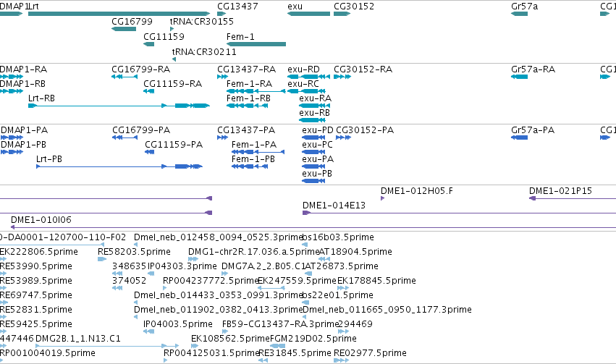Image resolution: width=616 pixels, height=364 pixels.
Task: Select protein DMAP1-PA
Action: (x=25, y=130)
